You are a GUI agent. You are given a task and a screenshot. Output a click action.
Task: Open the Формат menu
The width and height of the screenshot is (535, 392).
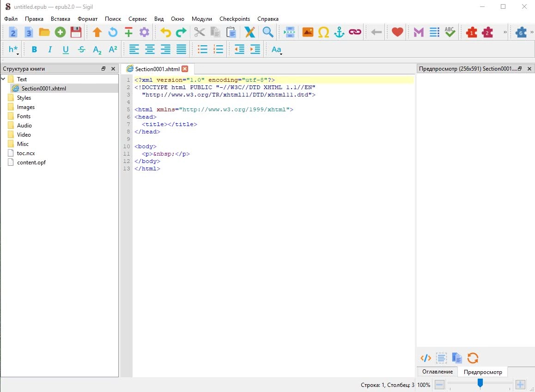point(87,19)
